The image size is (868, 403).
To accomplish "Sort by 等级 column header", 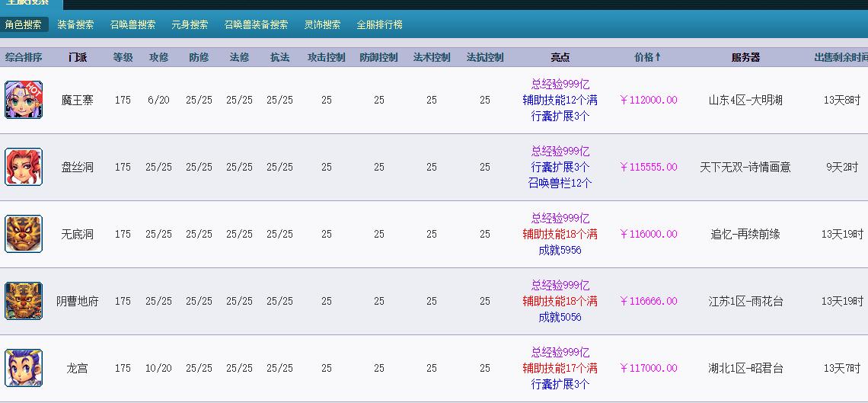I will (123, 58).
